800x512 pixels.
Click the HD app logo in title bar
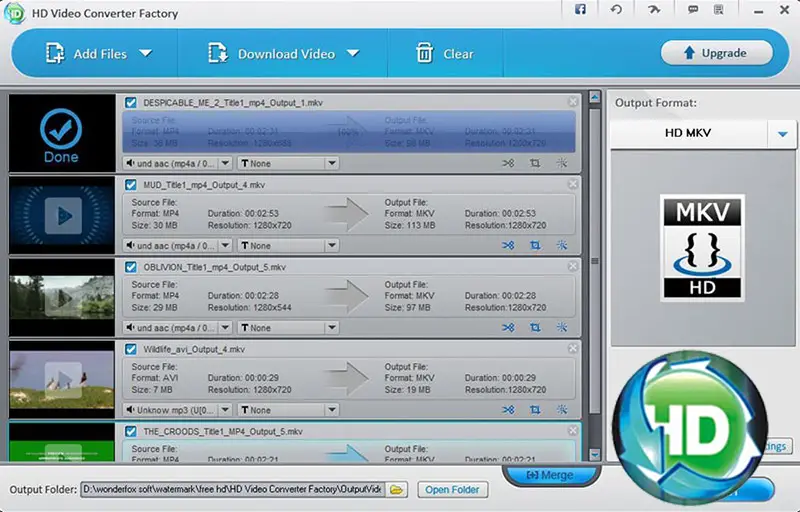(x=14, y=13)
